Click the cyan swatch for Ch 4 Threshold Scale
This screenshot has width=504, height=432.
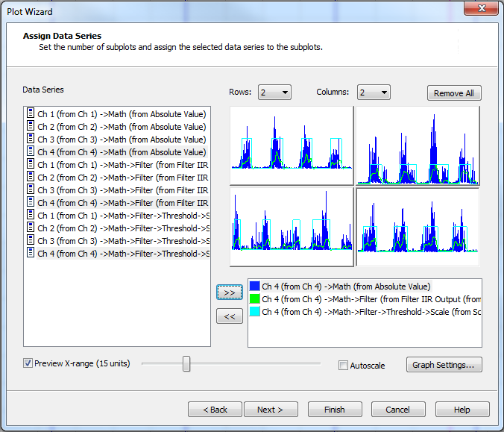coord(255,312)
